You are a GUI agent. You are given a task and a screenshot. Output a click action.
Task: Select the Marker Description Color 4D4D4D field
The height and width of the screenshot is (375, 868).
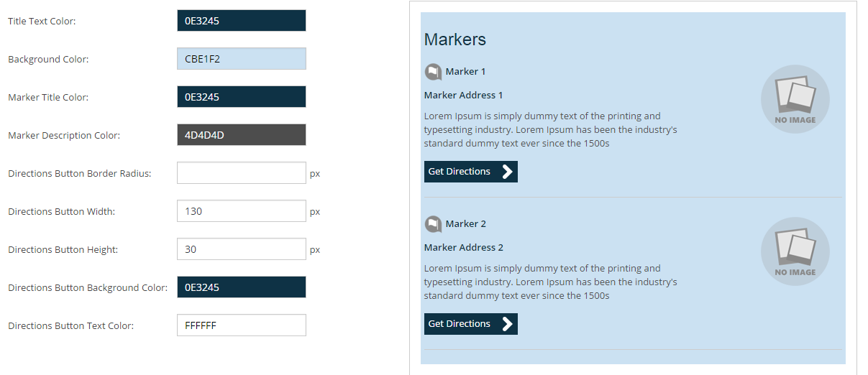tap(241, 135)
